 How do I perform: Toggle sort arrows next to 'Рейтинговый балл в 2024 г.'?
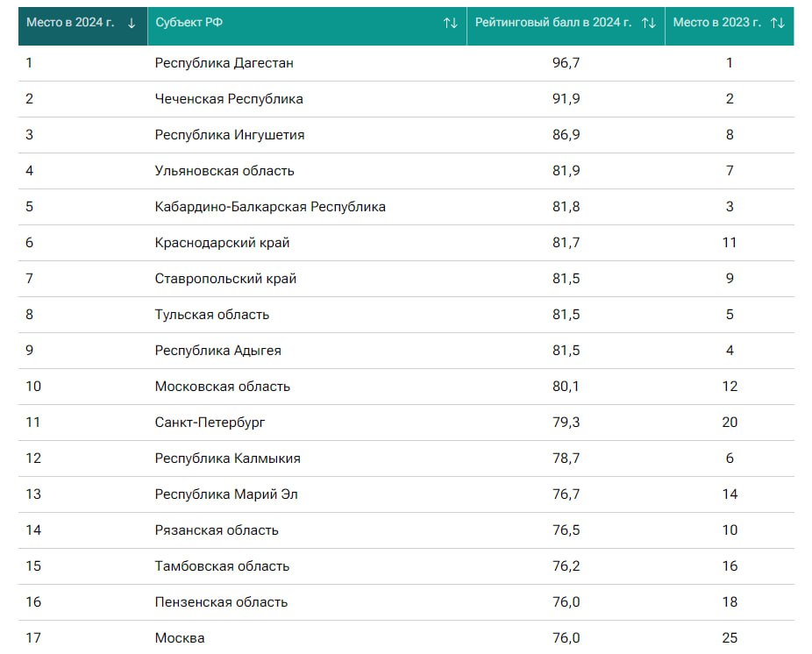tap(649, 23)
